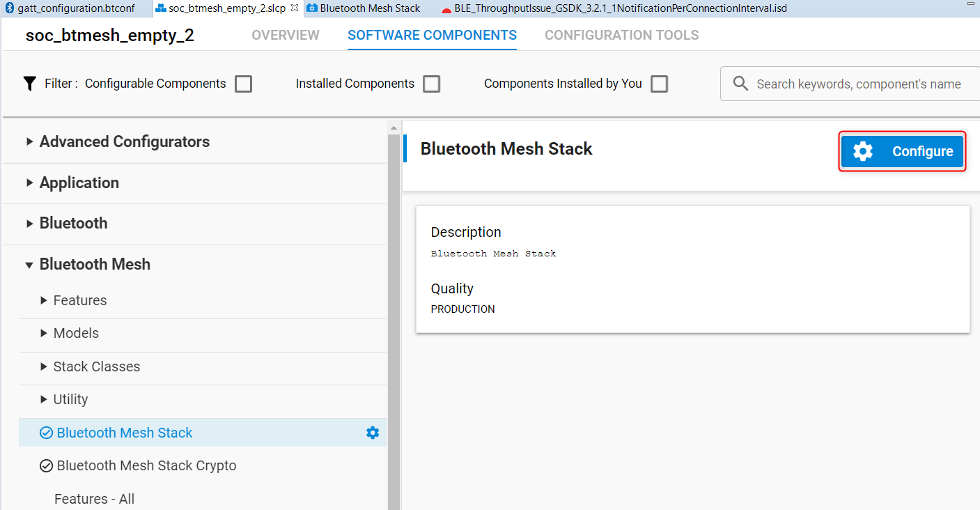The width and height of the screenshot is (980, 510).
Task: Click installed checkmark beside Bluetooth Mesh Stack Crypto
Action: [47, 465]
